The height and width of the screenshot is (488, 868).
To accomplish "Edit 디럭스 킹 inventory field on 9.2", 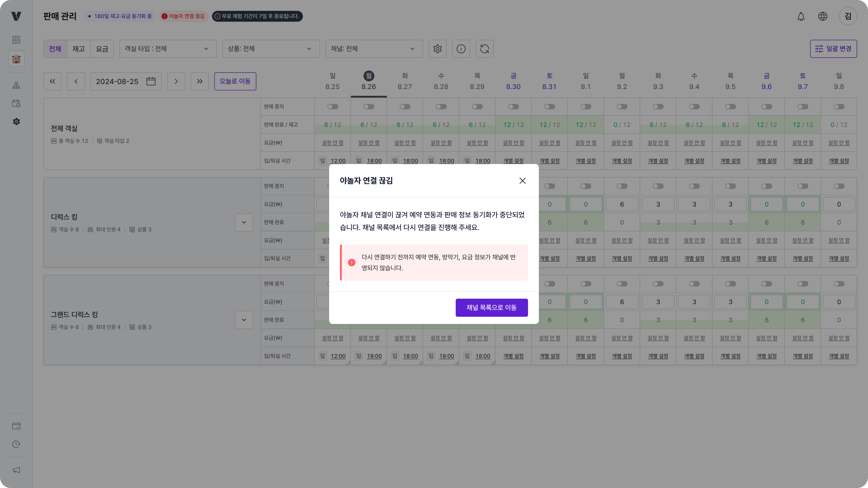I will click(x=622, y=204).
